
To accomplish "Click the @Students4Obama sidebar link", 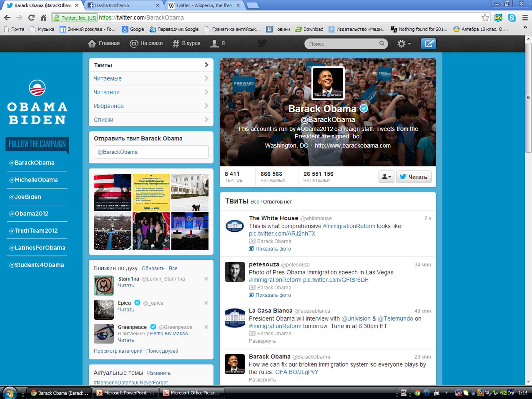I will (x=36, y=265).
